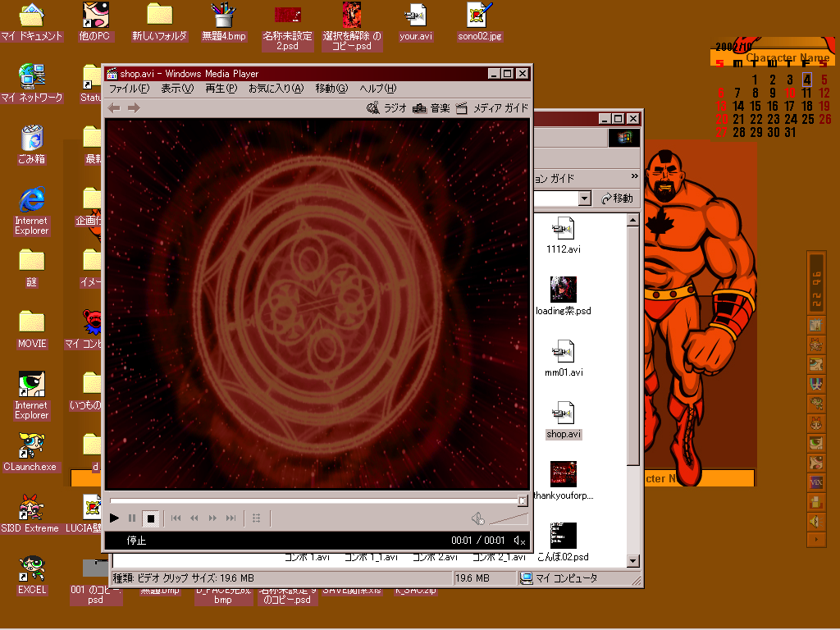
Task: Select the thankyouforp... file in Explorer
Action: 563,481
